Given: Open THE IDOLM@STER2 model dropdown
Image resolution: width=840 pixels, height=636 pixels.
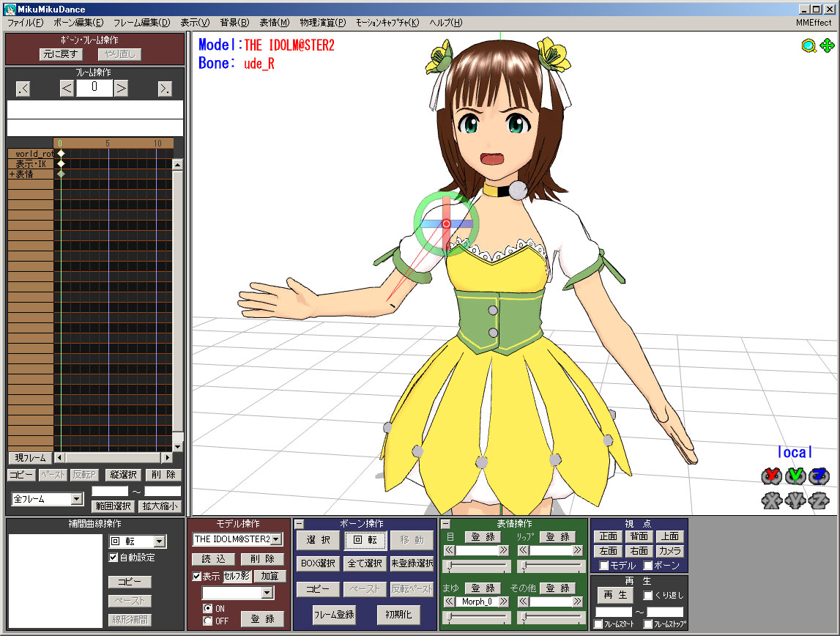Looking at the screenshot, I should click(x=237, y=539).
